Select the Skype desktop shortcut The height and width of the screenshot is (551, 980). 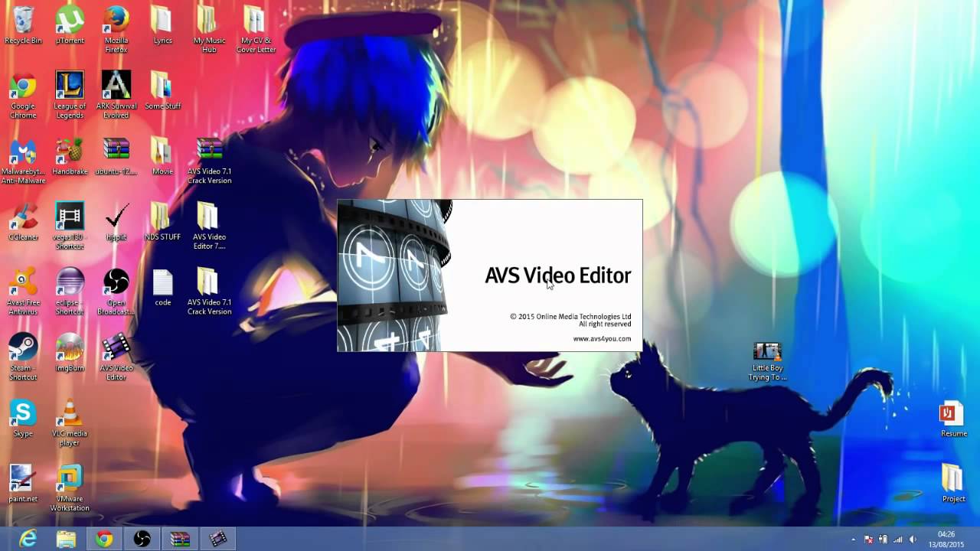pyautogui.click(x=23, y=419)
